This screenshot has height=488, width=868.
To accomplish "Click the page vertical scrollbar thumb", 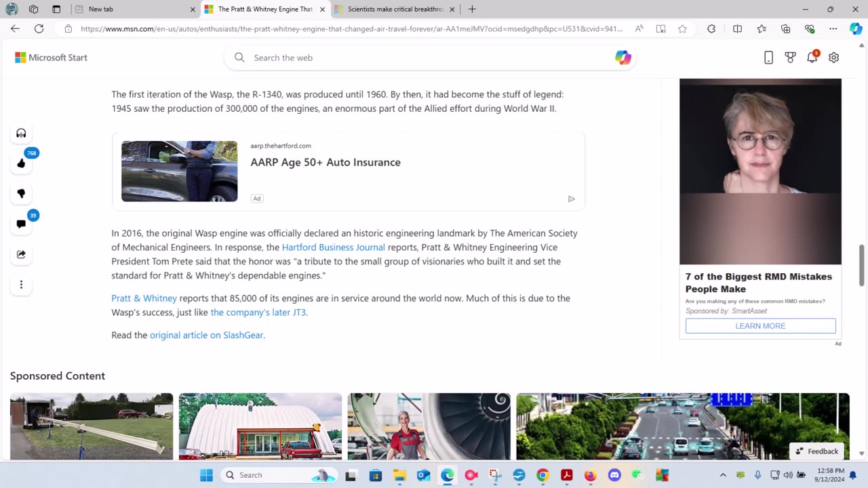I will point(862,265).
